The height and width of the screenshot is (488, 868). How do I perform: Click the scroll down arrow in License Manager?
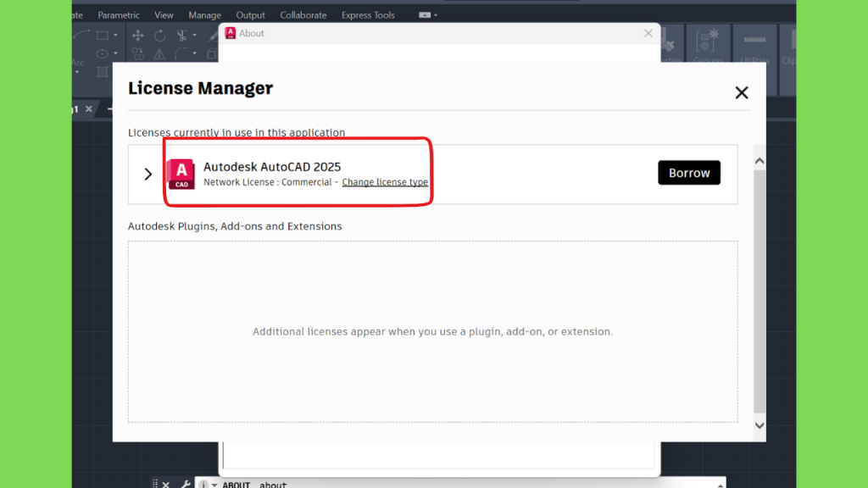click(x=759, y=425)
